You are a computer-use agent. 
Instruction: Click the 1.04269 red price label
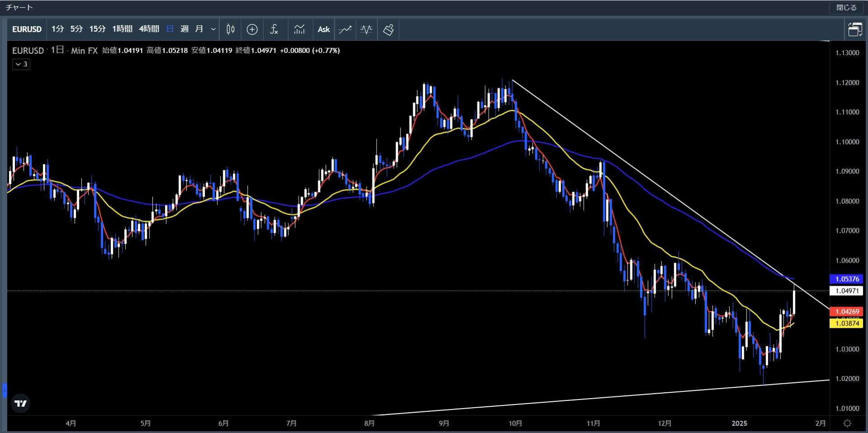coord(847,311)
